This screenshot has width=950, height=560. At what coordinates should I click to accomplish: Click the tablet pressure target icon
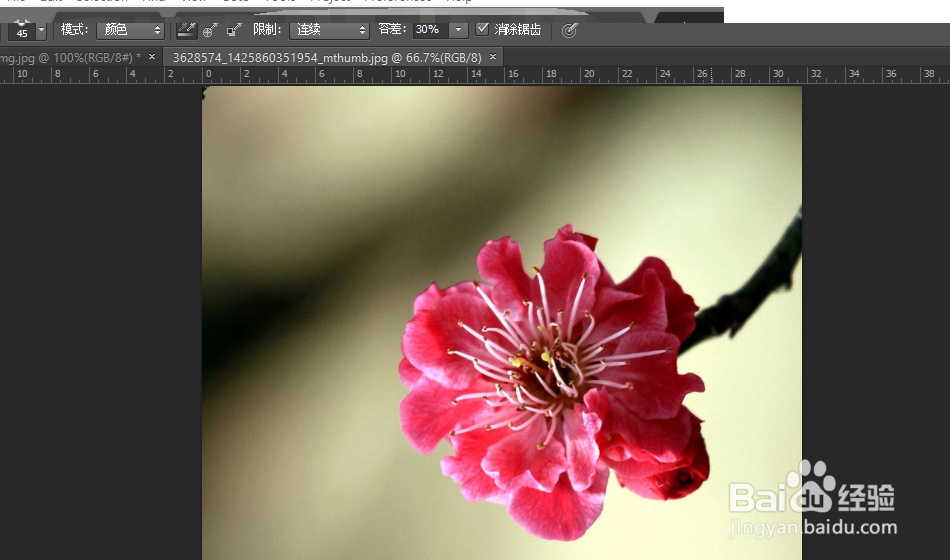point(569,30)
